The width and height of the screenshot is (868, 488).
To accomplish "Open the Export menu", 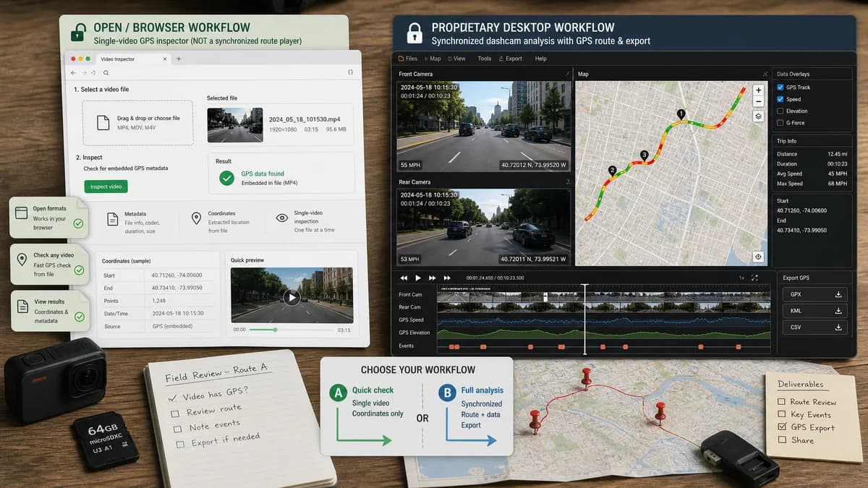I will [511, 59].
